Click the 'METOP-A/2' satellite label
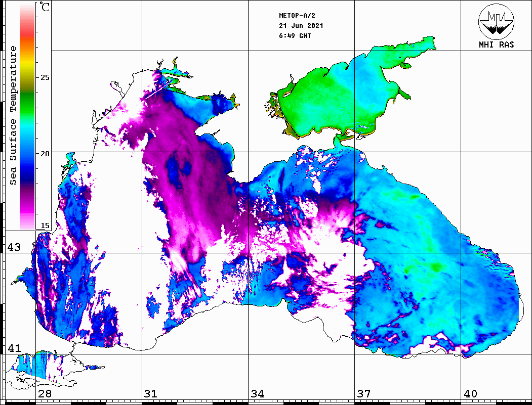The height and width of the screenshot is (405, 532). tap(297, 16)
